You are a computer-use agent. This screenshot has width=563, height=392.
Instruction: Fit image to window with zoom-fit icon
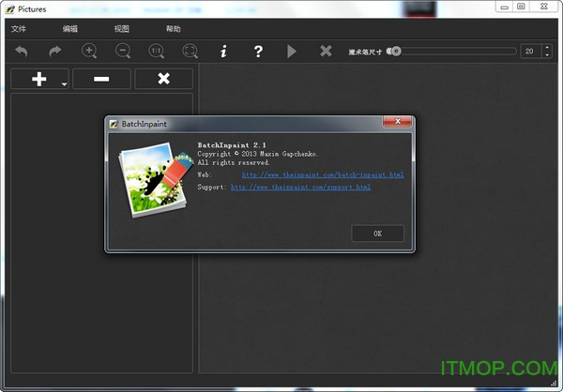pyautogui.click(x=190, y=51)
